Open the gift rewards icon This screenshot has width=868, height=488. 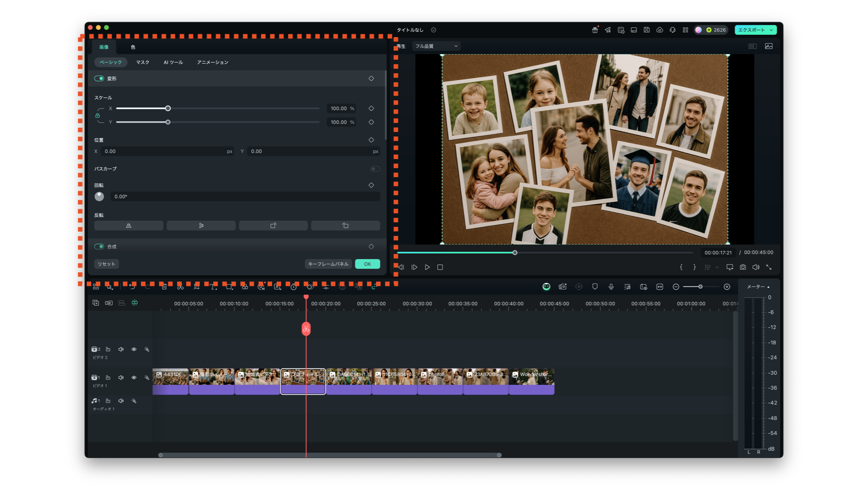(x=595, y=30)
